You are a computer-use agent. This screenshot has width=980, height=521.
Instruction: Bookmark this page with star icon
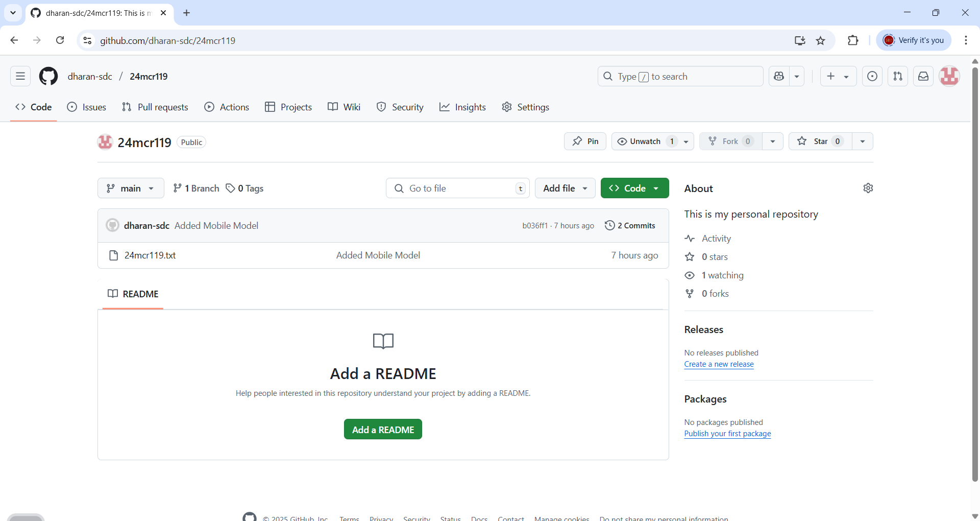(820, 40)
